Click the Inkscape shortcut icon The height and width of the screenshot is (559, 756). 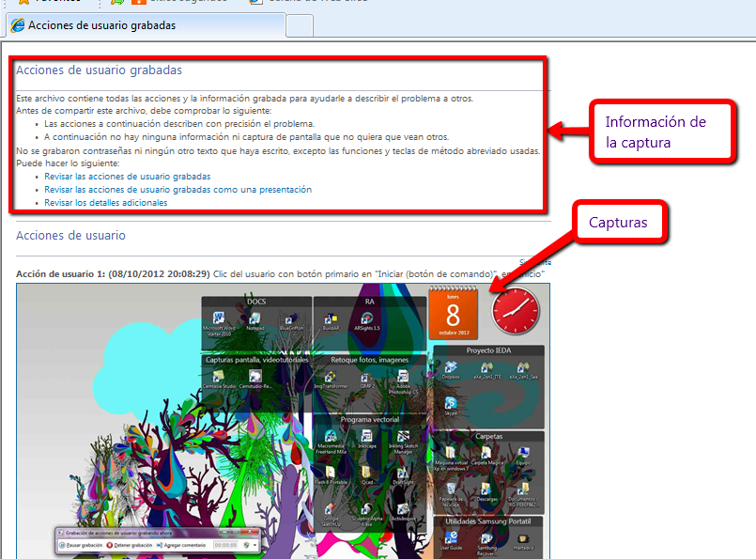coord(366,437)
